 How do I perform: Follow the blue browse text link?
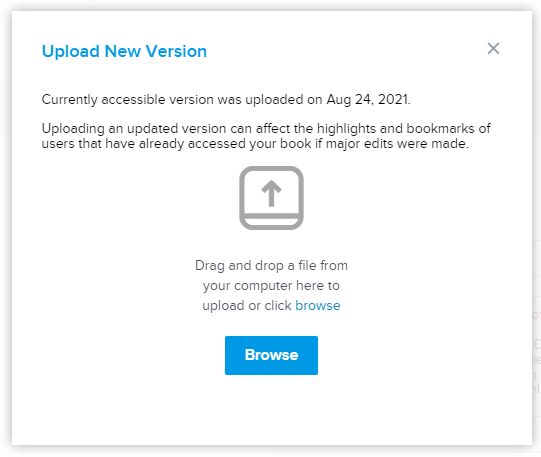(318, 306)
